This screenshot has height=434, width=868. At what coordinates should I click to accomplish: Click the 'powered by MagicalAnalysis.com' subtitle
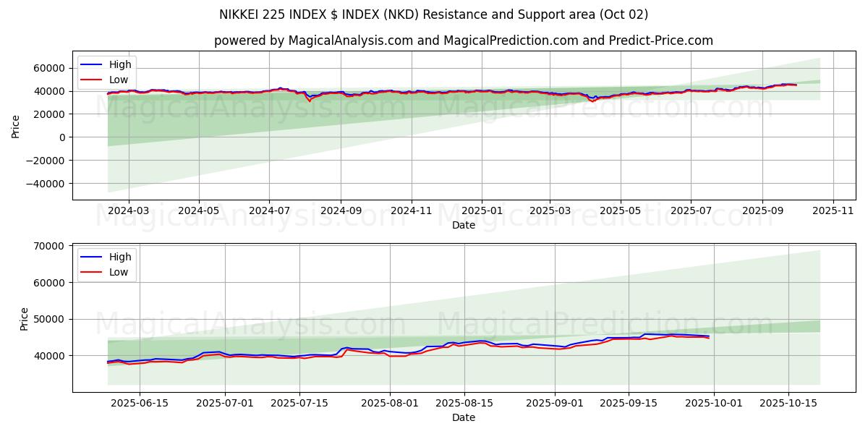click(x=463, y=41)
